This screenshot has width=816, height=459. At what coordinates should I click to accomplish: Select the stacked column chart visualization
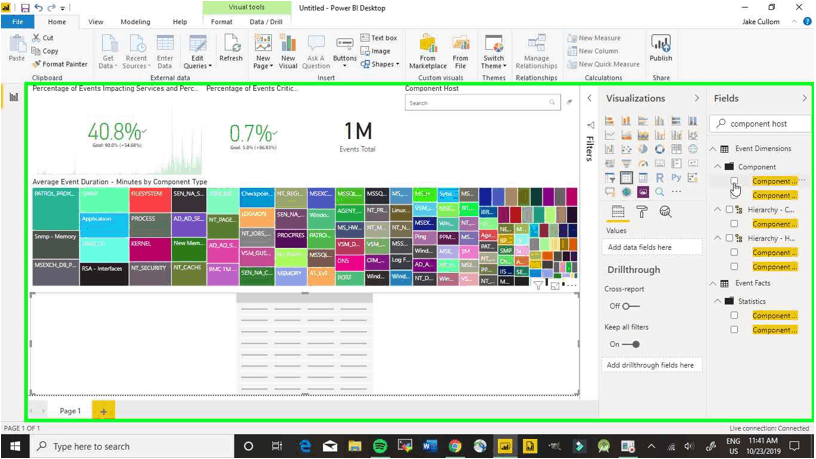click(x=626, y=121)
